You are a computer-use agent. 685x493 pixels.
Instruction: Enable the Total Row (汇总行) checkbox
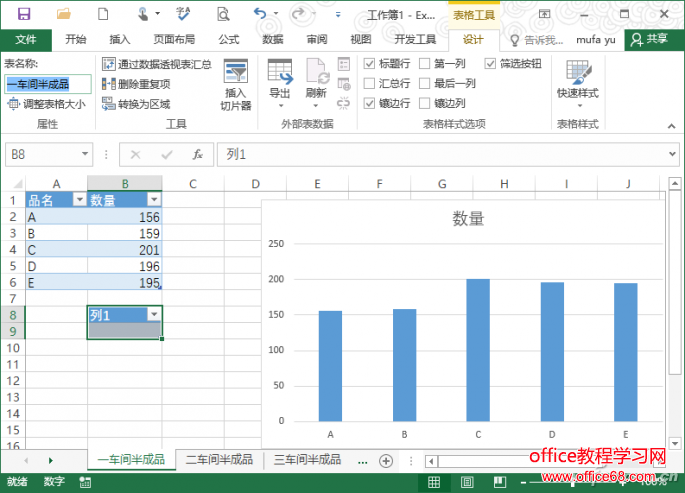click(x=370, y=84)
